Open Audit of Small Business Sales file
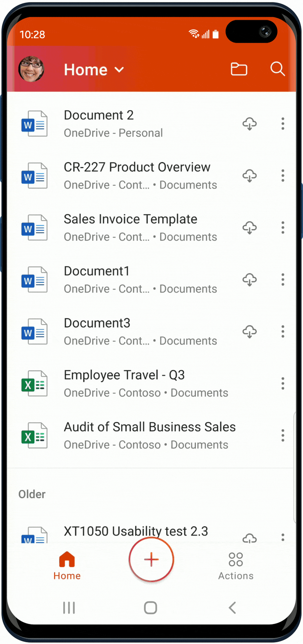Viewport: 303px width, 644px height. click(x=149, y=435)
